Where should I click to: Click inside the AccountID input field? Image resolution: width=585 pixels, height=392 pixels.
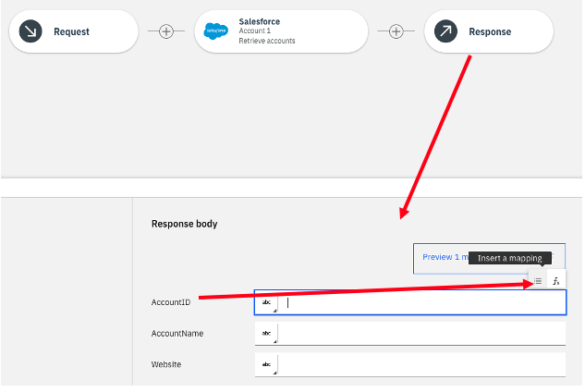pos(421,302)
